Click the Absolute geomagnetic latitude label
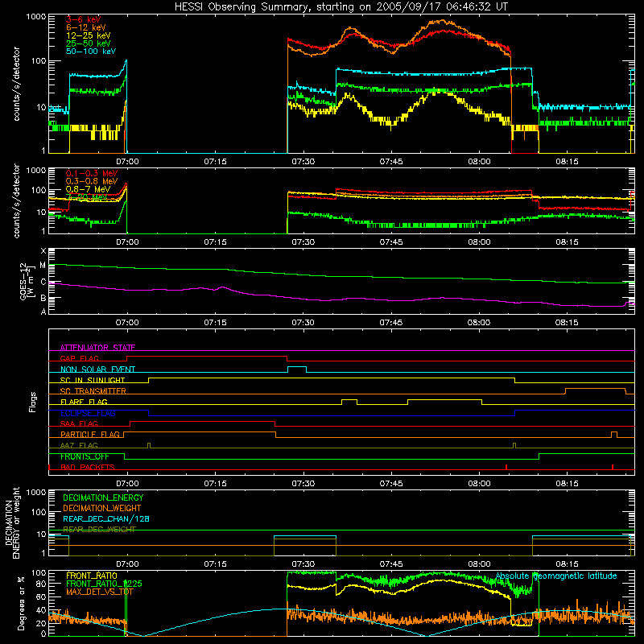 click(556, 576)
